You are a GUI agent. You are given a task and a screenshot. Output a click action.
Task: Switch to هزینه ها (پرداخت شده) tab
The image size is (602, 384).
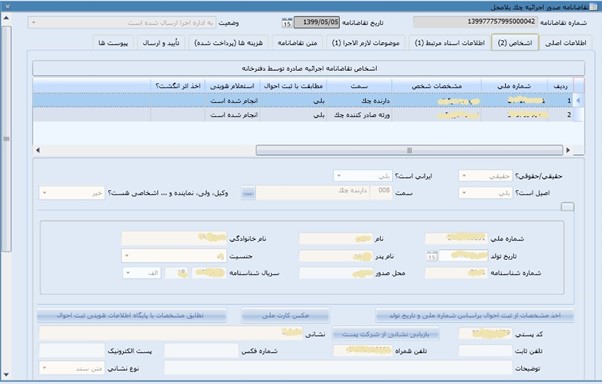(229, 43)
